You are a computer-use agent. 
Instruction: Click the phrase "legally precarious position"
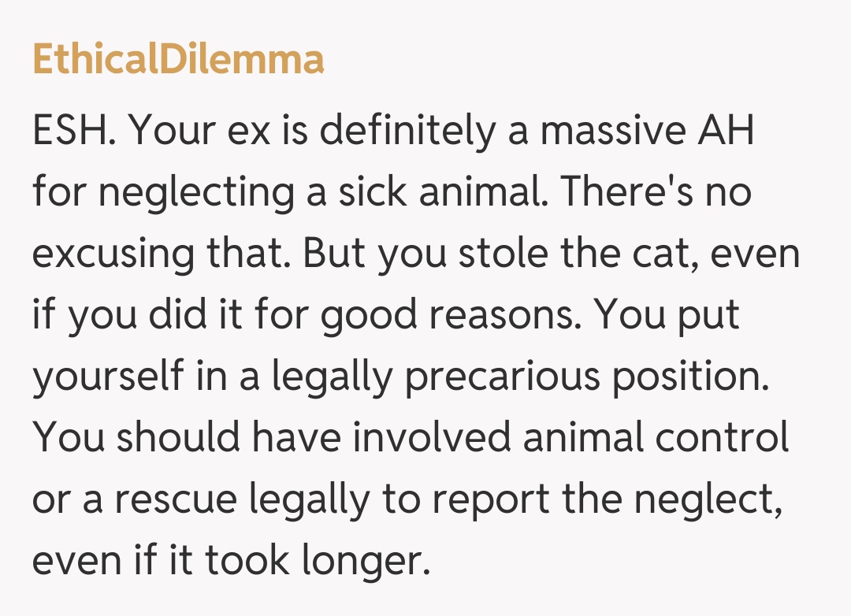[520, 376]
